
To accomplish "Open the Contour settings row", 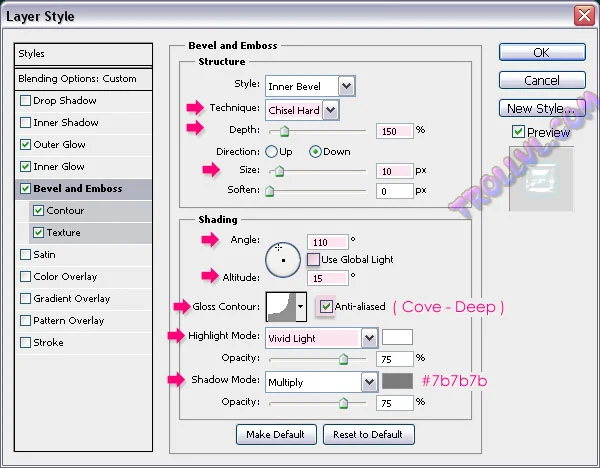I will pyautogui.click(x=90, y=210).
